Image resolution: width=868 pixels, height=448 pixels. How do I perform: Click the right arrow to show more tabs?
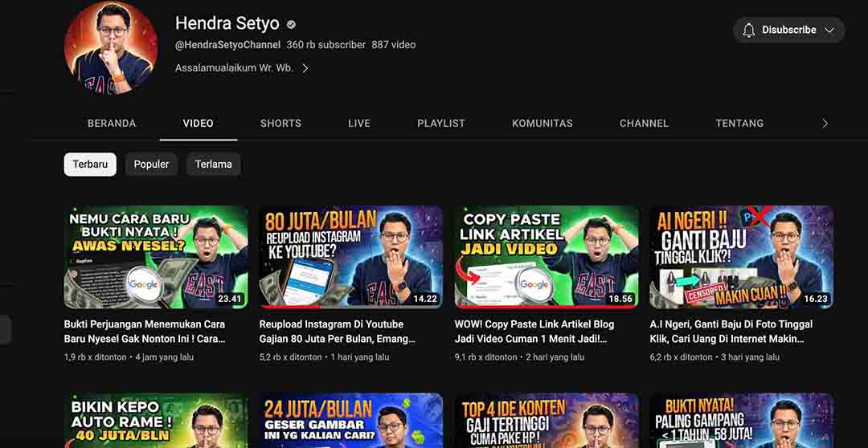(825, 124)
